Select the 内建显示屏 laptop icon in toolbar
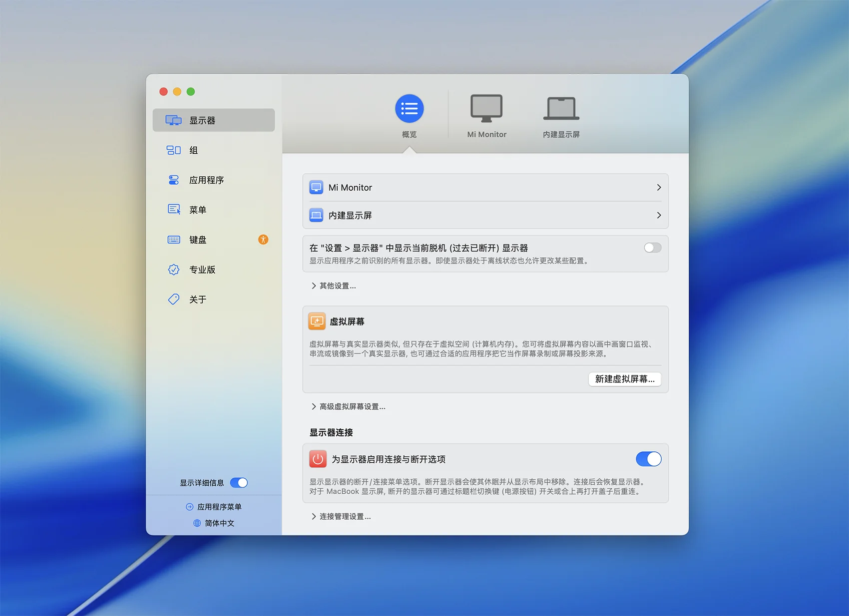 point(561,108)
